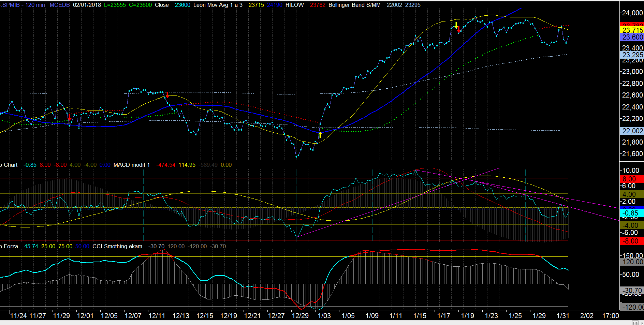
Task: Click the yellow 114.95 MACD value
Action: [x=187, y=165]
